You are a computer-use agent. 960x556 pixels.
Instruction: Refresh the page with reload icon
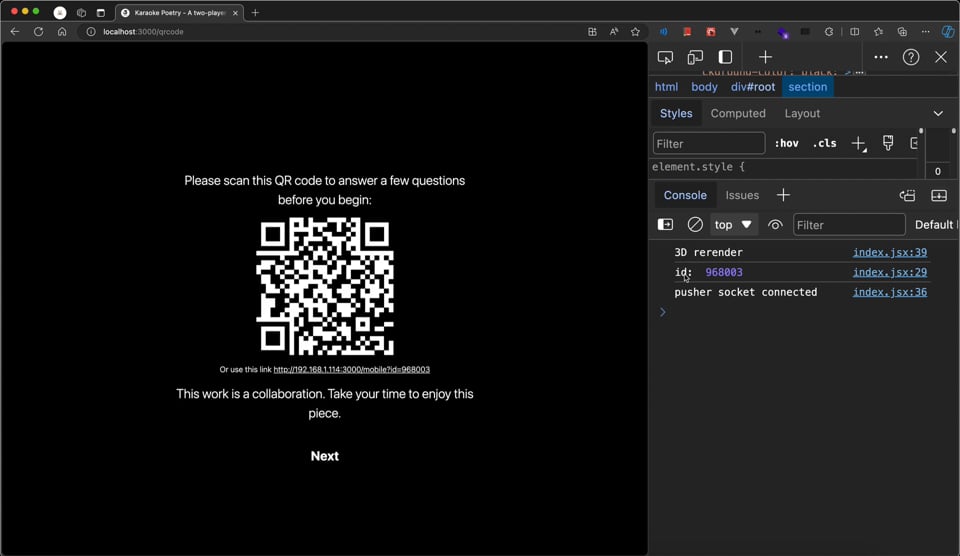(38, 32)
